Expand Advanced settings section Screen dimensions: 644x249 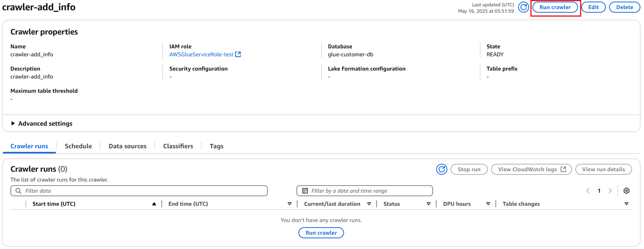pyautogui.click(x=13, y=124)
